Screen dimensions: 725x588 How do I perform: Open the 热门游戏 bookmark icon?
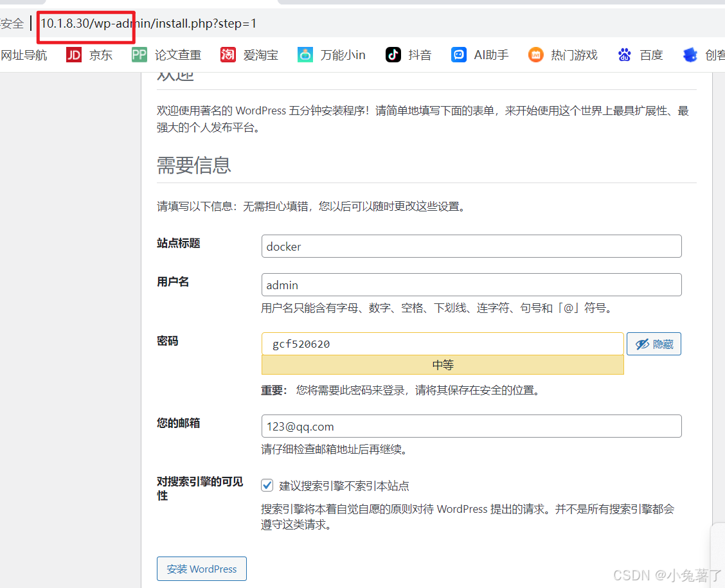click(x=535, y=55)
